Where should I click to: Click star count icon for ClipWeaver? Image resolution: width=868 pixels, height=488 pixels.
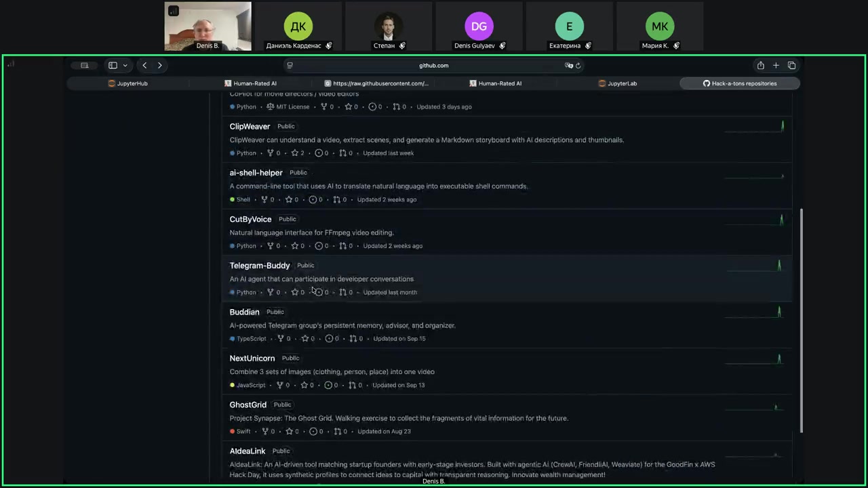click(295, 153)
